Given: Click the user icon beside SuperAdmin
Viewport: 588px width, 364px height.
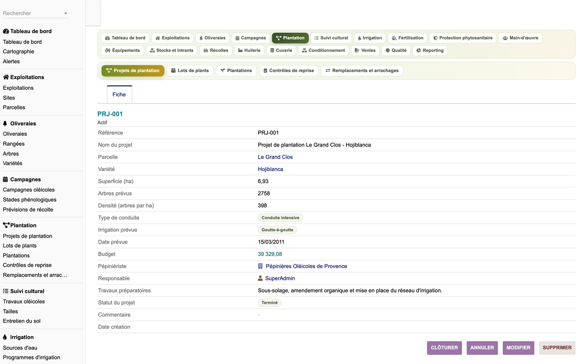Looking at the screenshot, I should 260,278.
